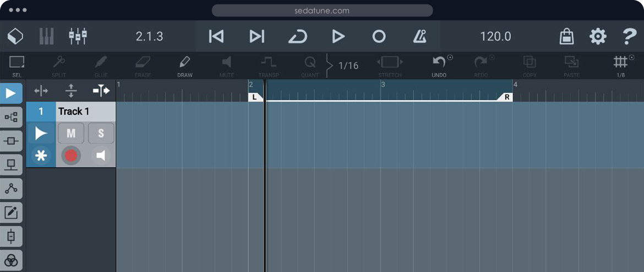
Task: Open the piano keyboard view
Action: tap(47, 36)
